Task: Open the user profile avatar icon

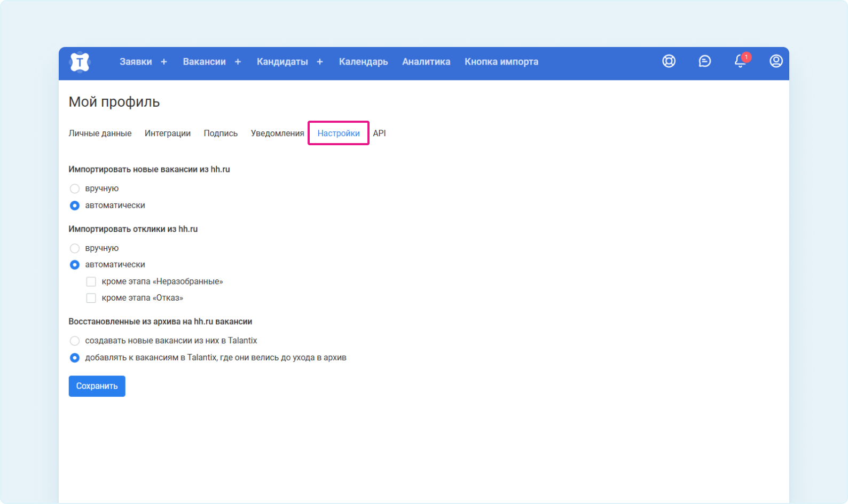Action: click(776, 61)
